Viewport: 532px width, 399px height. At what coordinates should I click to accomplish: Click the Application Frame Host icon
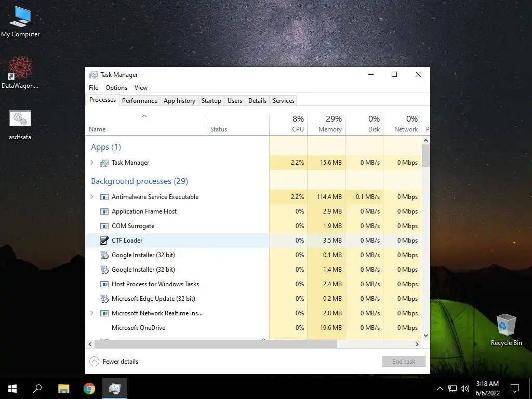[x=104, y=212]
